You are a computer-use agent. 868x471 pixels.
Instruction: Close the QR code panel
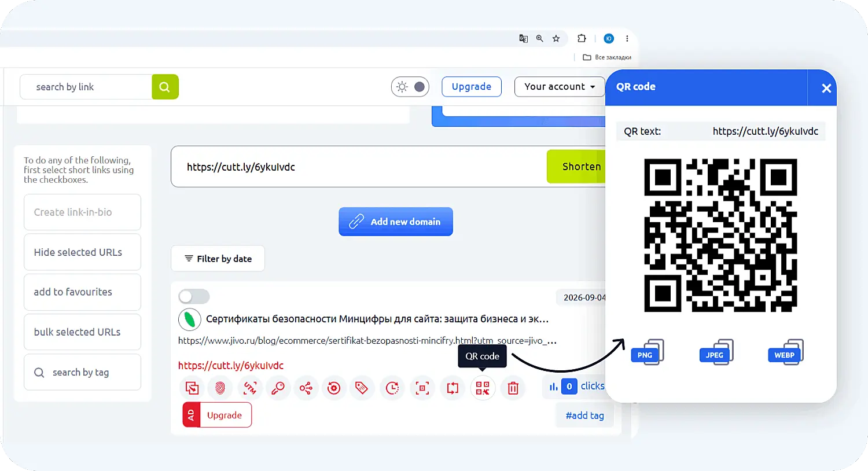826,88
